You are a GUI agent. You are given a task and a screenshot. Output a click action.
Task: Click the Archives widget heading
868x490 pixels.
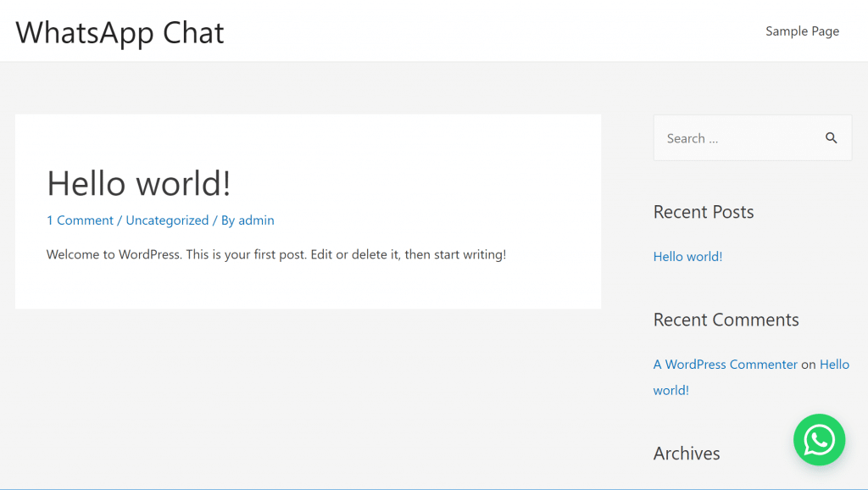click(687, 454)
